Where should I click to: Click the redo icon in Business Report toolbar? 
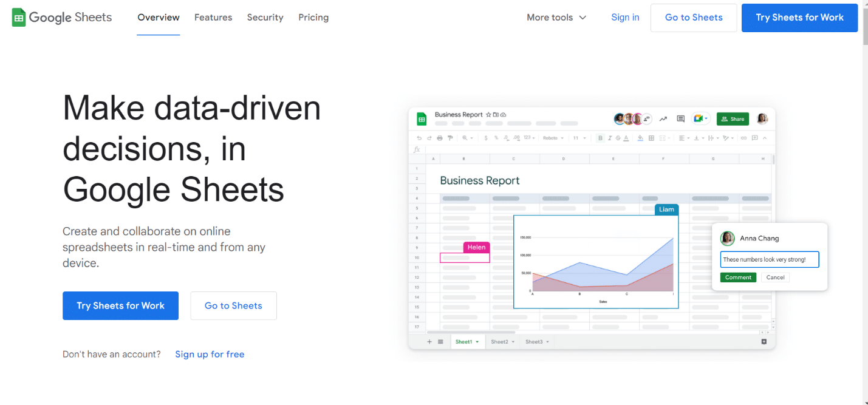click(429, 138)
